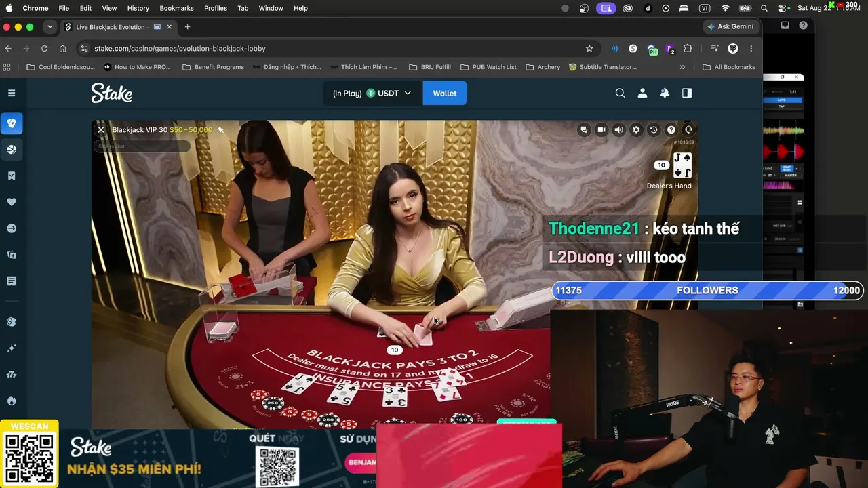Show hidden bookmarks with the chevron
Viewport: 868px width, 488px height.
coord(682,67)
